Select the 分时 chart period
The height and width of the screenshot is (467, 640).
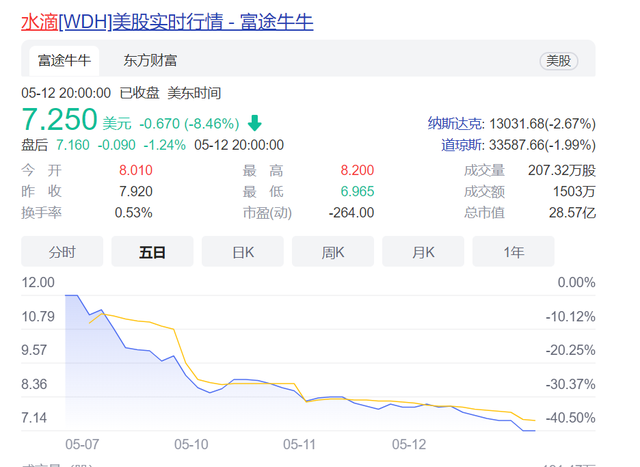(62, 251)
